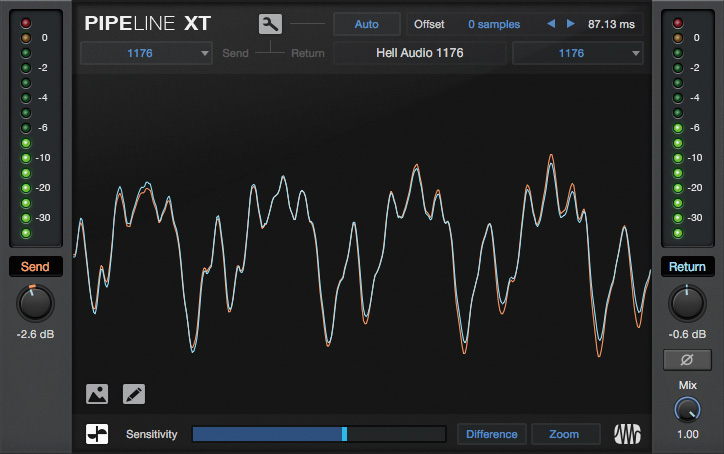
Task: Click the 87.13 ms latency readout
Action: [611, 24]
